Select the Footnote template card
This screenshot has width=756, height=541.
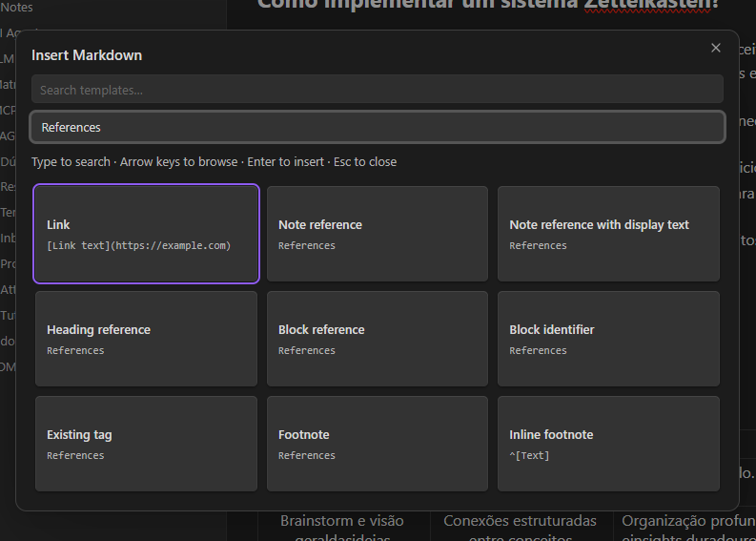point(377,444)
